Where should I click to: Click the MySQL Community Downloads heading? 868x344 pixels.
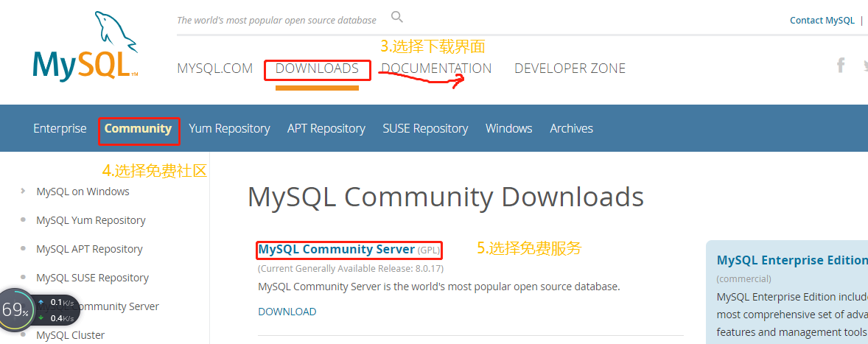pos(446,197)
